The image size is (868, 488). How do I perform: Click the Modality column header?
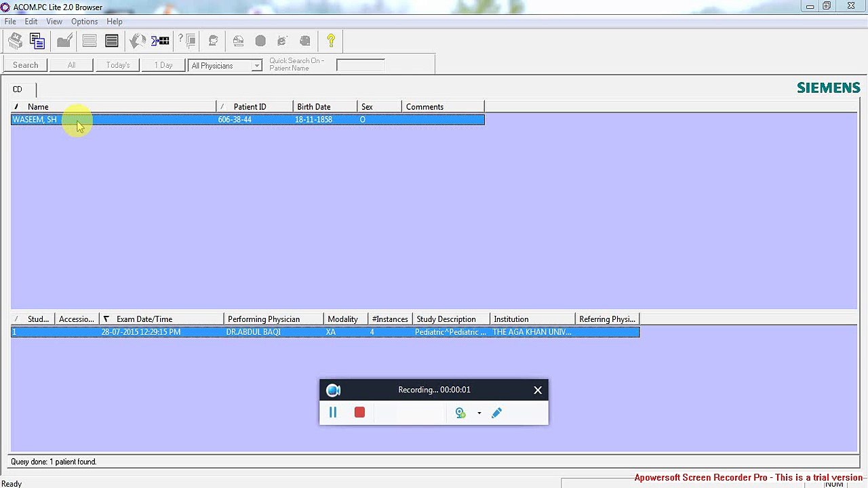pyautogui.click(x=346, y=319)
